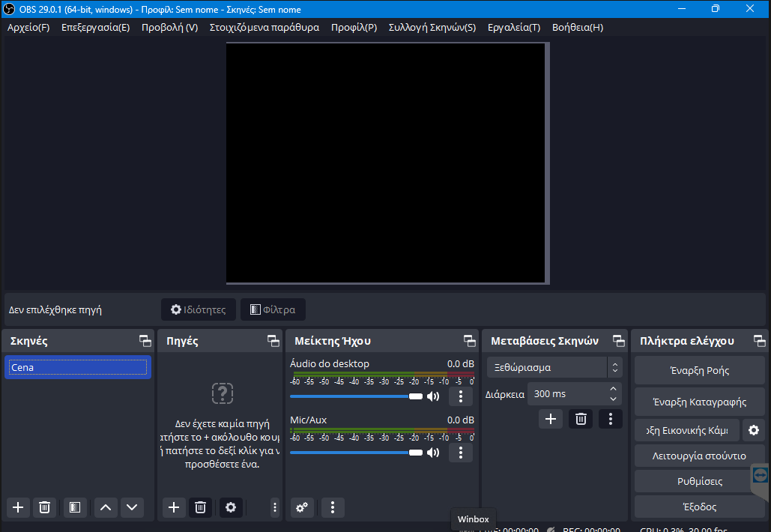Mute Áudio do desktop speaker
This screenshot has height=532, width=771.
point(433,396)
